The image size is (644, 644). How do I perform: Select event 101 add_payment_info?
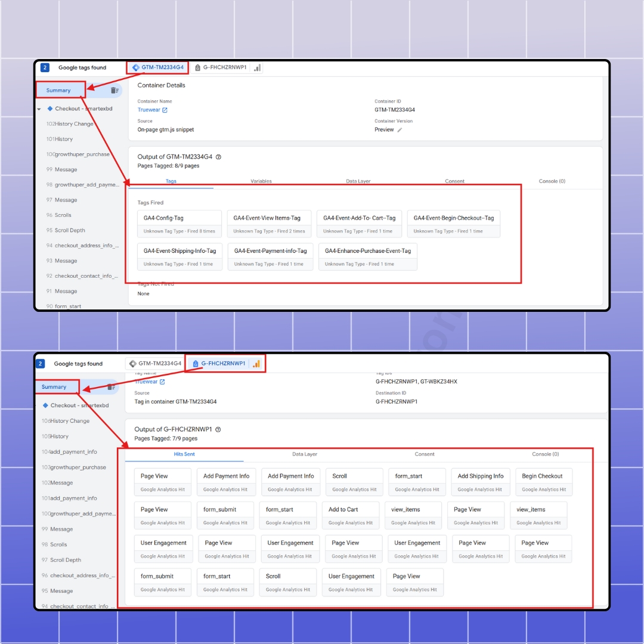(x=69, y=498)
